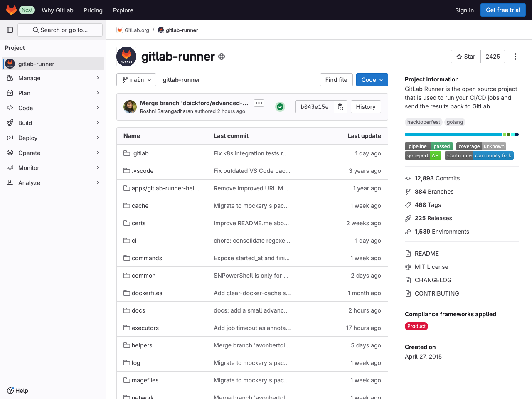Copy commit SHA with clipboard icon
532x399 pixels.
tap(340, 107)
